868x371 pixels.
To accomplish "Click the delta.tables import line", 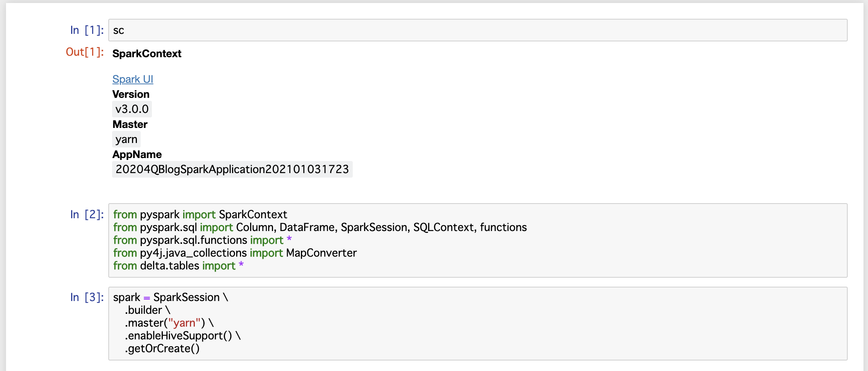I will coord(178,266).
